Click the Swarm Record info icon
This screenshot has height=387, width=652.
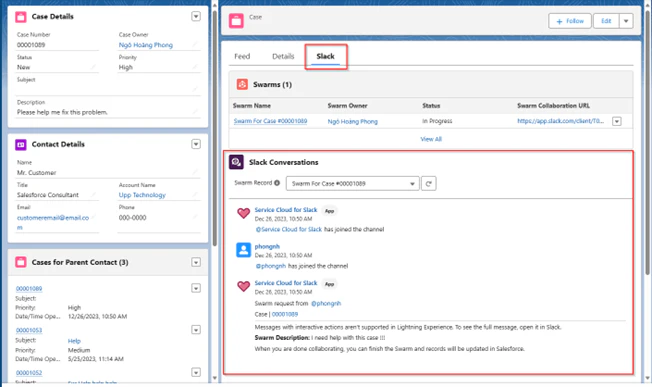click(277, 183)
